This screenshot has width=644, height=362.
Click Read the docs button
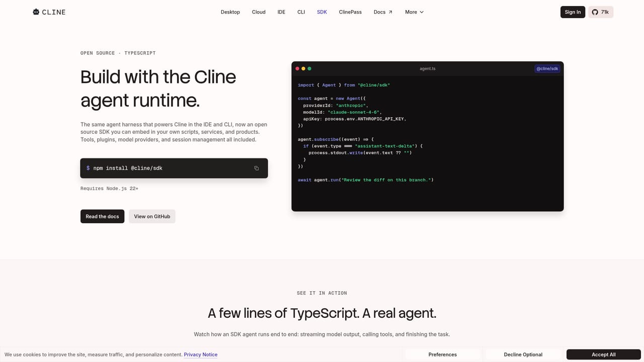point(102,216)
